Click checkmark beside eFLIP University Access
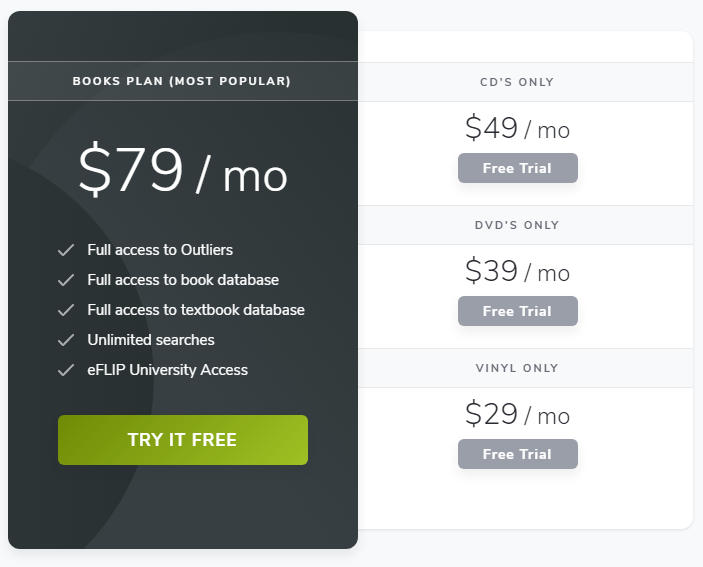Image resolution: width=703 pixels, height=567 pixels. click(66, 370)
